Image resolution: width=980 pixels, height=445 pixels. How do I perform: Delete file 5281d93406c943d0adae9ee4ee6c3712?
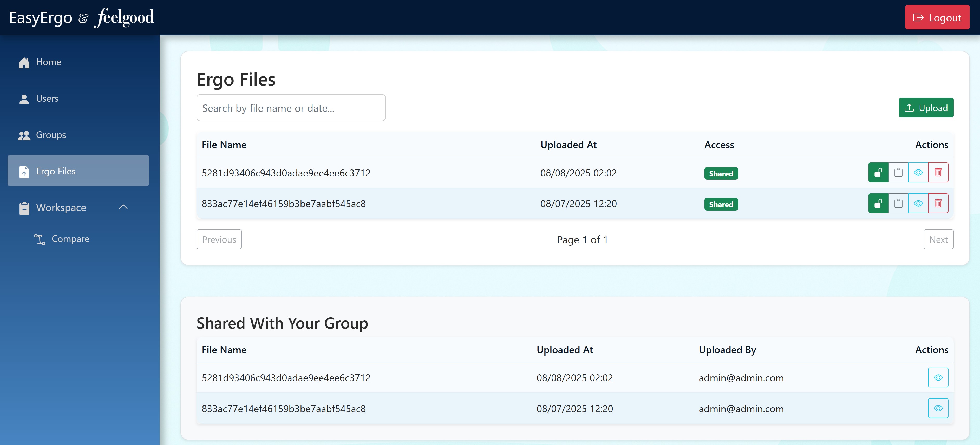[x=938, y=173]
